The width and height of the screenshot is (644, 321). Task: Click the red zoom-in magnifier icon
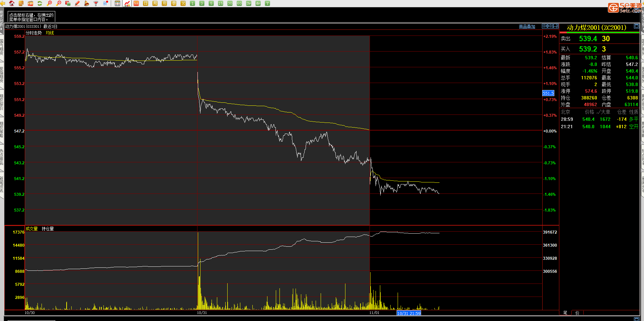pyautogui.click(x=49, y=3)
